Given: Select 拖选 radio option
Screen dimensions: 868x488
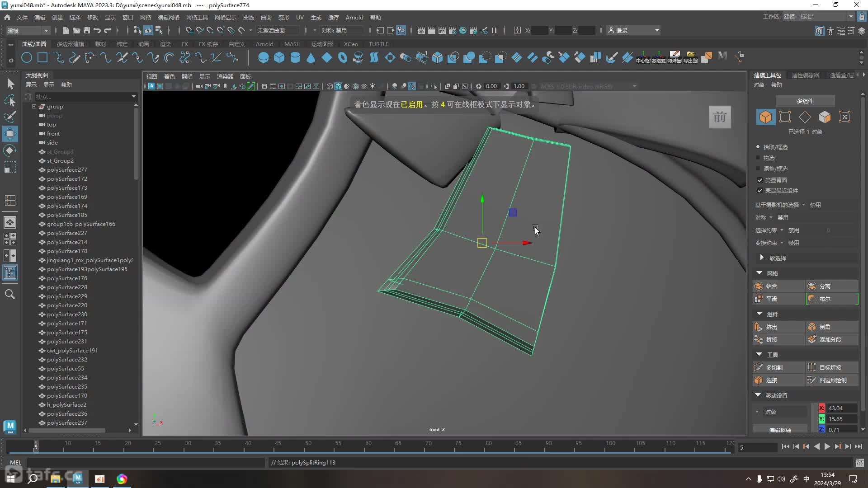Looking at the screenshot, I should [x=758, y=158].
